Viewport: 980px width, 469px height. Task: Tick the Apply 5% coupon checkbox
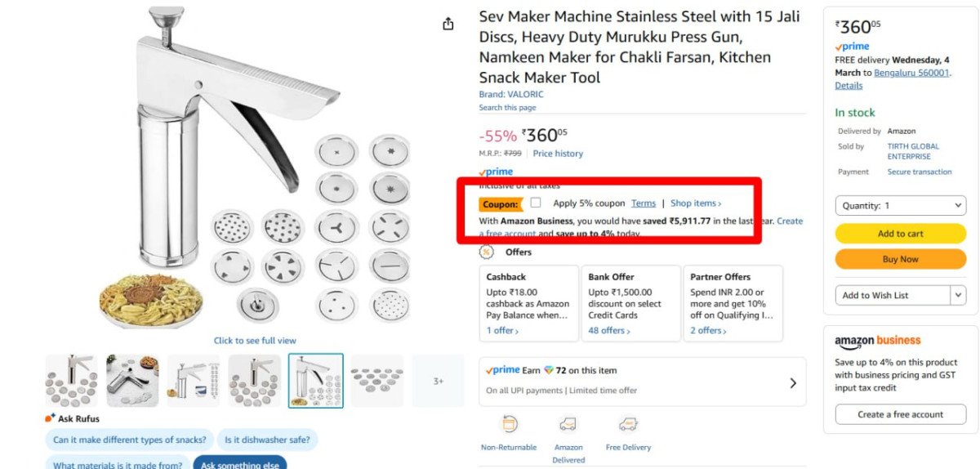click(536, 203)
